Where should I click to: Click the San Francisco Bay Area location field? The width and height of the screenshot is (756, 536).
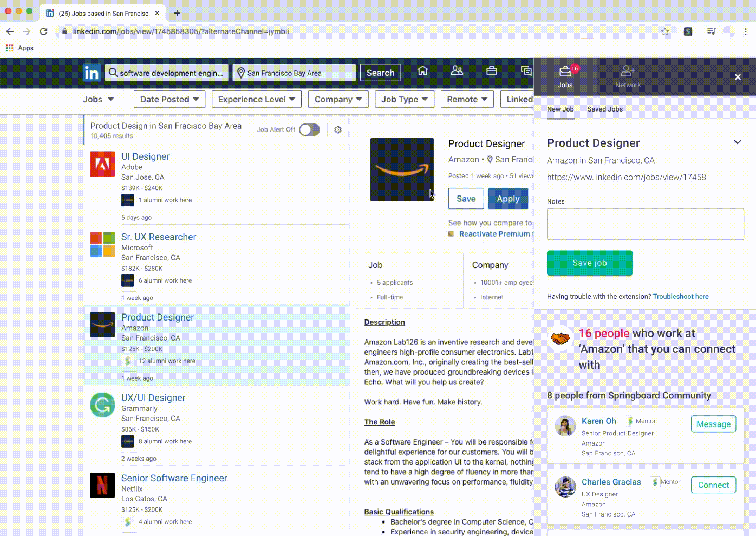click(x=294, y=73)
